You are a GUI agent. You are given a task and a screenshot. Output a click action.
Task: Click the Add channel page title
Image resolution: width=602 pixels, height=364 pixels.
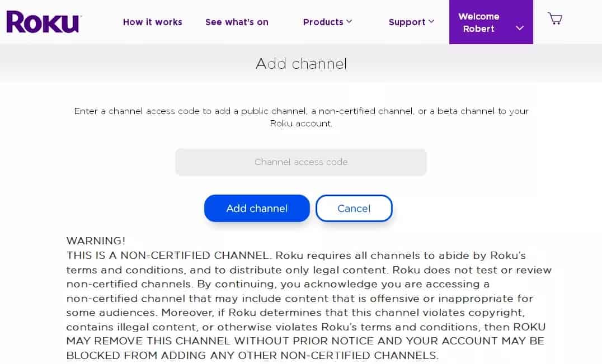coord(301,64)
